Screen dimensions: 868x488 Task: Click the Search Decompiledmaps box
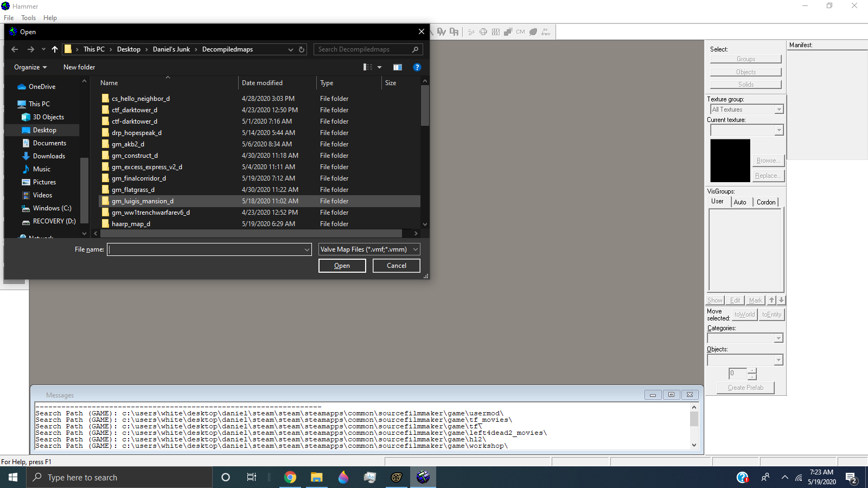(368, 49)
